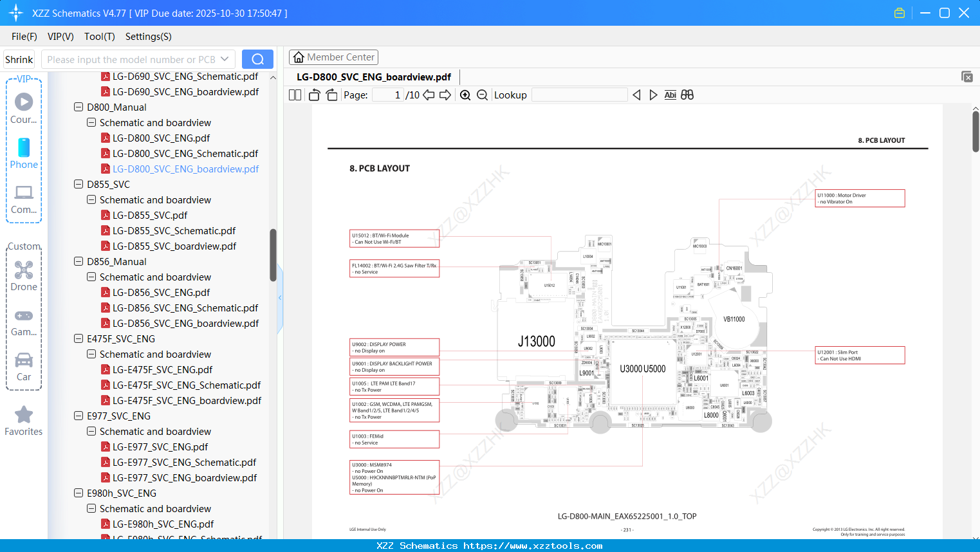The image size is (980, 552).
Task: Open the binoculars search tool
Action: click(x=687, y=95)
